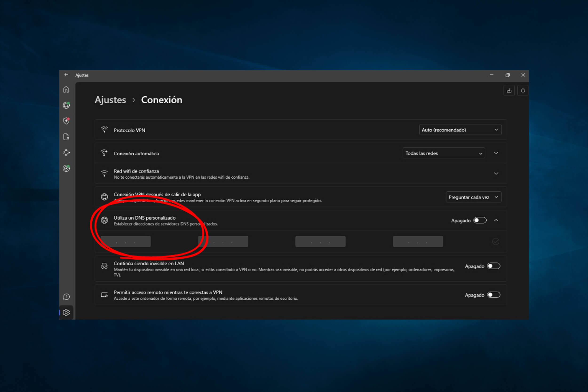The height and width of the screenshot is (392, 588).
Task: Expand the Red wifi de confianza chevron
Action: [496, 174]
